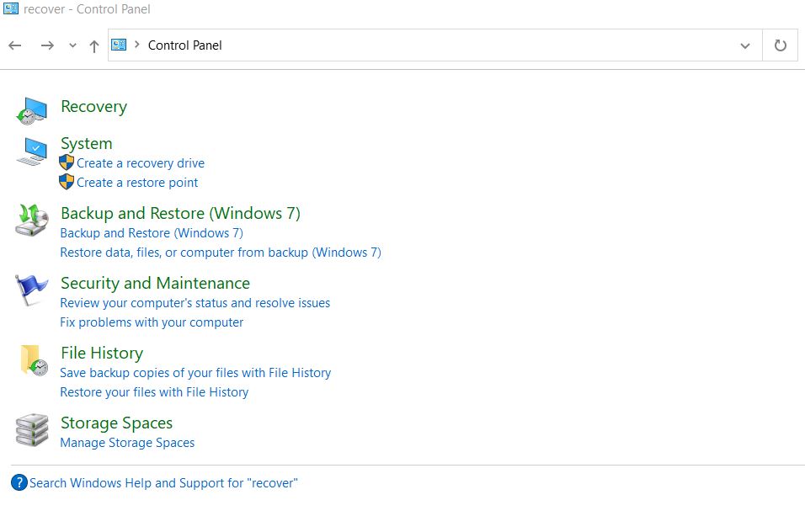Click the Control Panel address bar field

pos(434,45)
